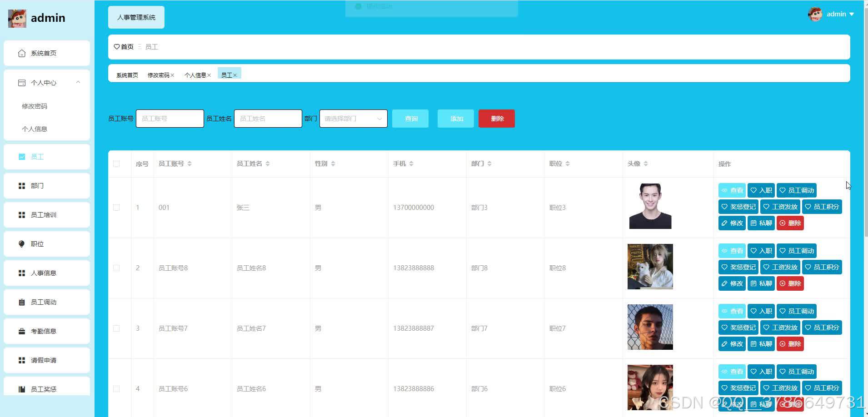Click the 部门 grid icon in sidebar
Image resolution: width=868 pixels, height=417 pixels.
[x=21, y=186]
